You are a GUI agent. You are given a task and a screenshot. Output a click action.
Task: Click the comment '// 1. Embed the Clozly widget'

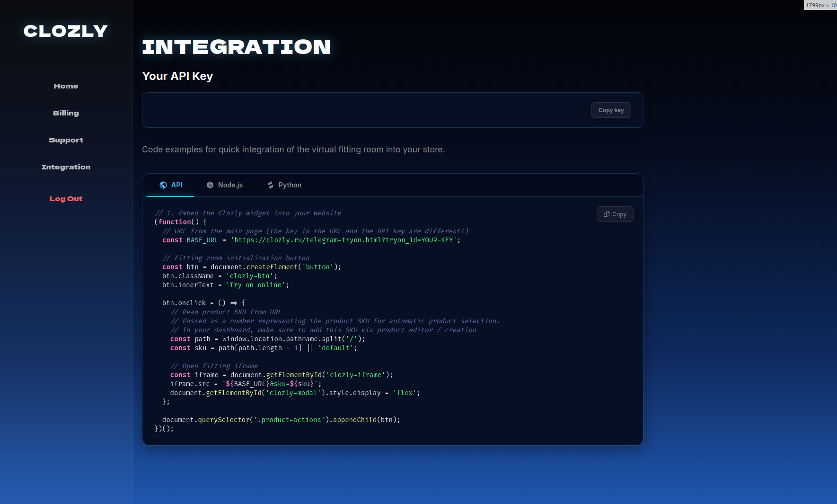pos(248,213)
